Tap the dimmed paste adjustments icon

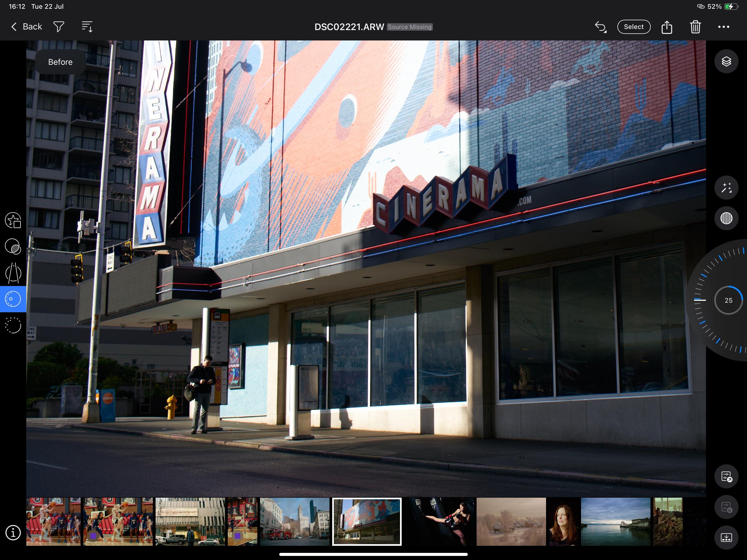pos(726,507)
